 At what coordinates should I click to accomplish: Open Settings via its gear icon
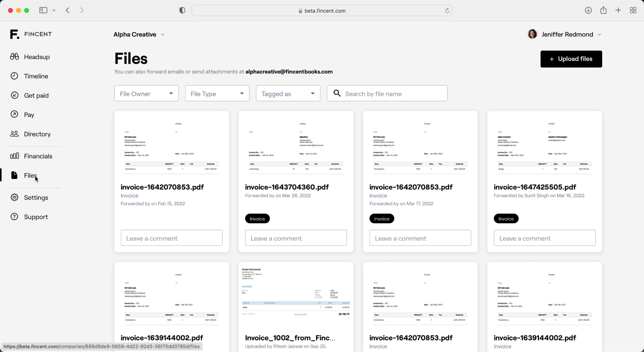coord(14,198)
